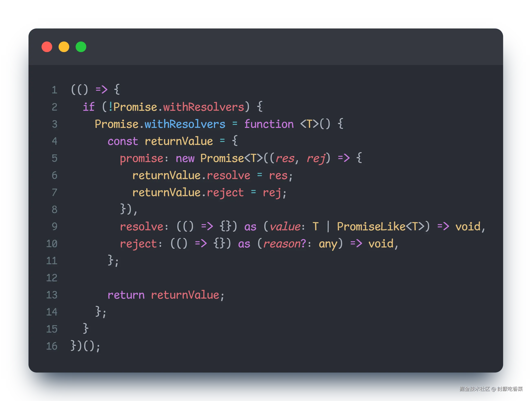Click the blue 'withResolvers' on line 3
The height and width of the screenshot is (401, 532).
click(x=185, y=124)
